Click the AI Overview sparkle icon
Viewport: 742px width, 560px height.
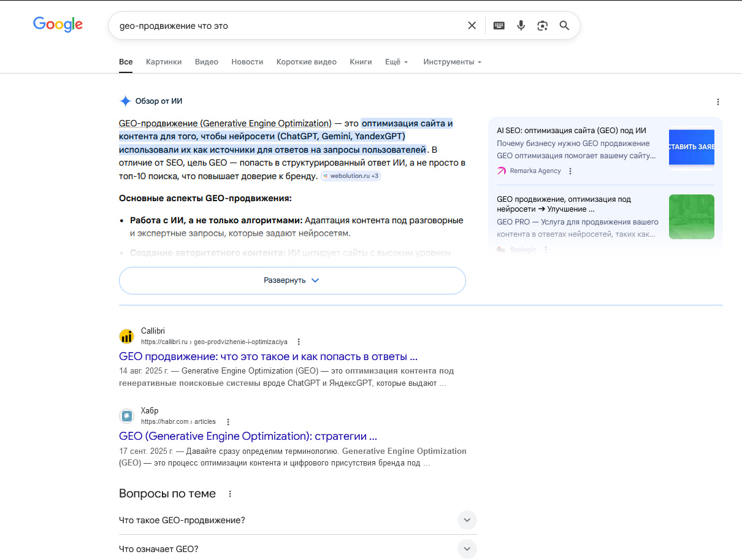tap(126, 101)
